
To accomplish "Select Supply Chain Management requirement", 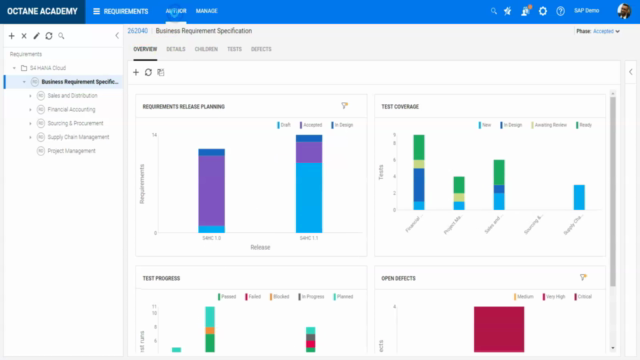I will [78, 137].
